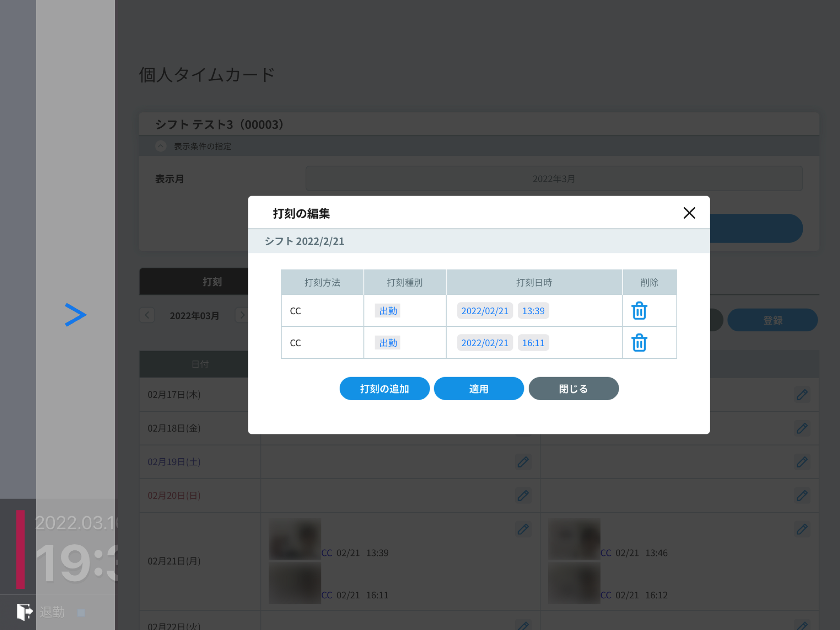Edit time field showing 13:39
Image resolution: width=840 pixels, height=630 pixels.
(533, 311)
